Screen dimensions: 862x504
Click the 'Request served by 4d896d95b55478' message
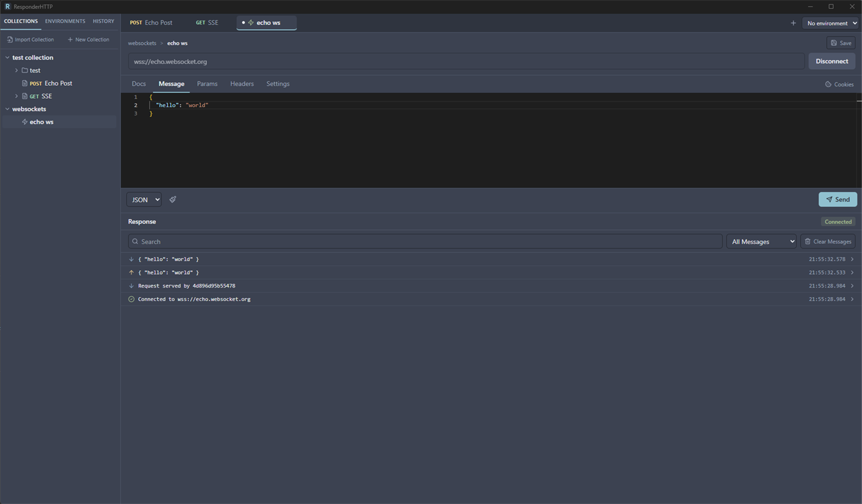pyautogui.click(x=186, y=286)
